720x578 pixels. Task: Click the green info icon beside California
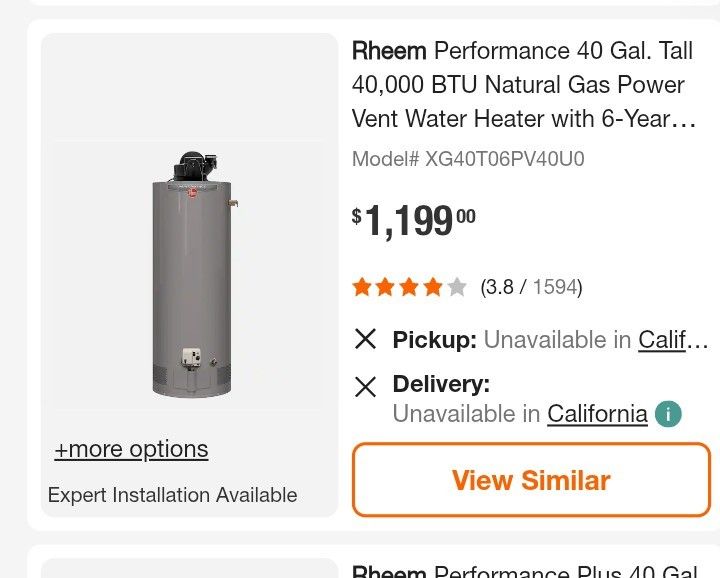tap(668, 414)
